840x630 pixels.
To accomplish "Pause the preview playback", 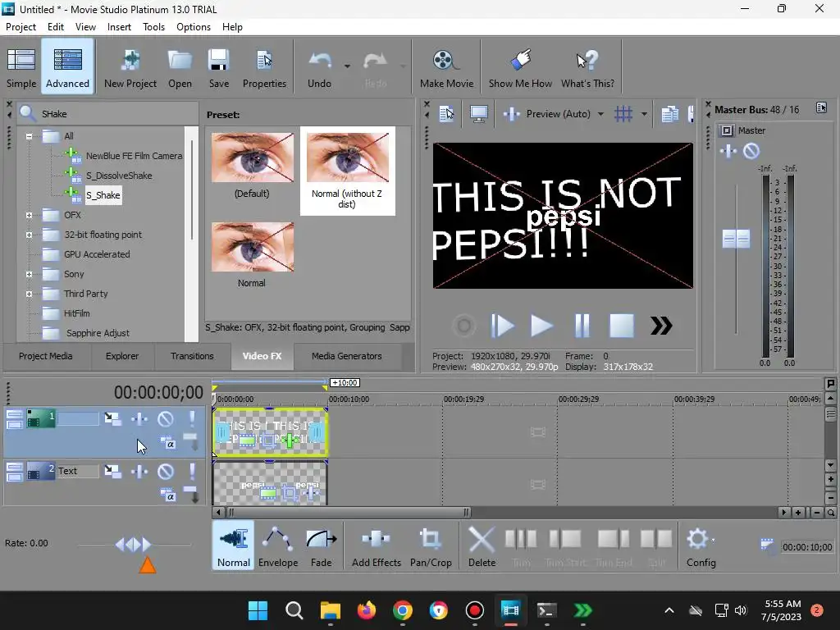I will [x=582, y=325].
